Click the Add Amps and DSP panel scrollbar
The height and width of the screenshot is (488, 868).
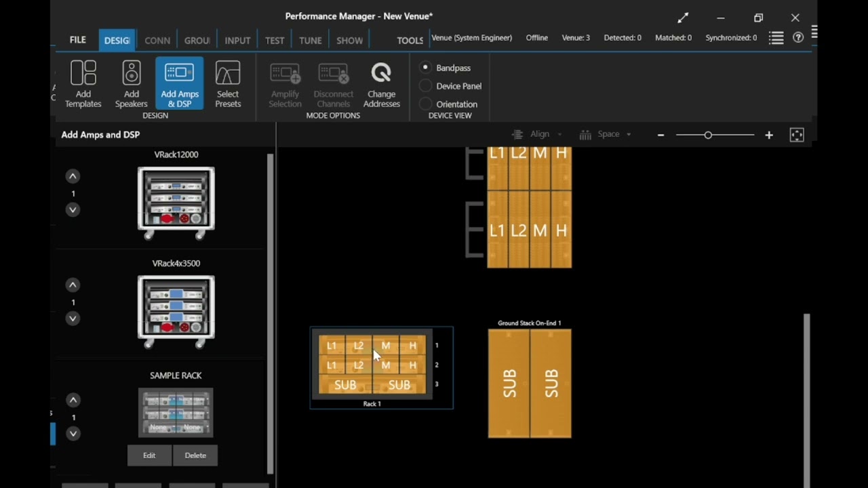tap(270, 313)
